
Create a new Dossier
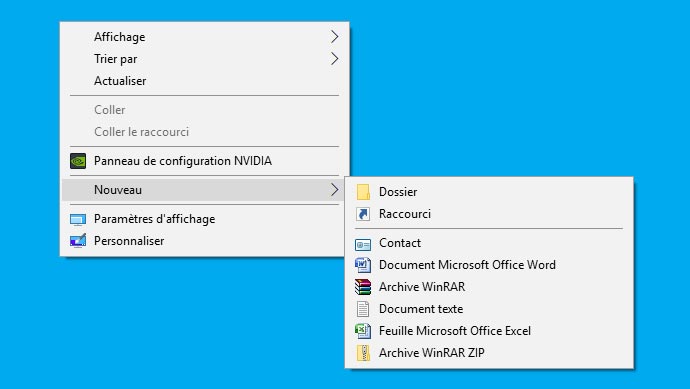[489, 192]
